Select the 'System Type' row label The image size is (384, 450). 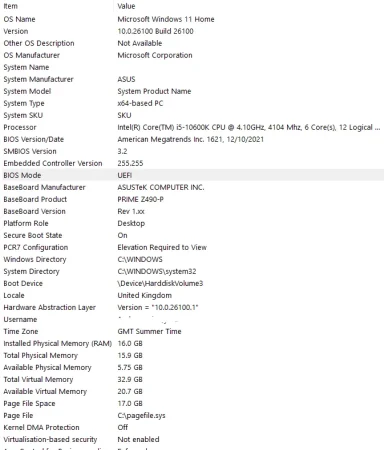[24, 104]
